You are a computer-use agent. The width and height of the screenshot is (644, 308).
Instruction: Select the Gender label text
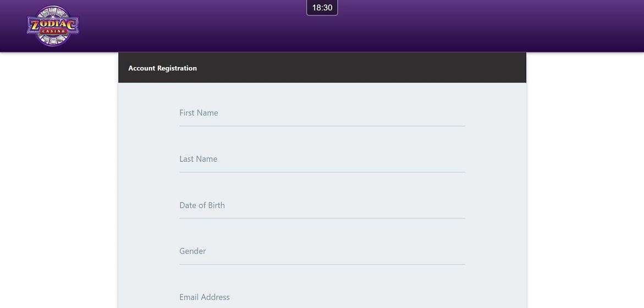click(x=192, y=251)
